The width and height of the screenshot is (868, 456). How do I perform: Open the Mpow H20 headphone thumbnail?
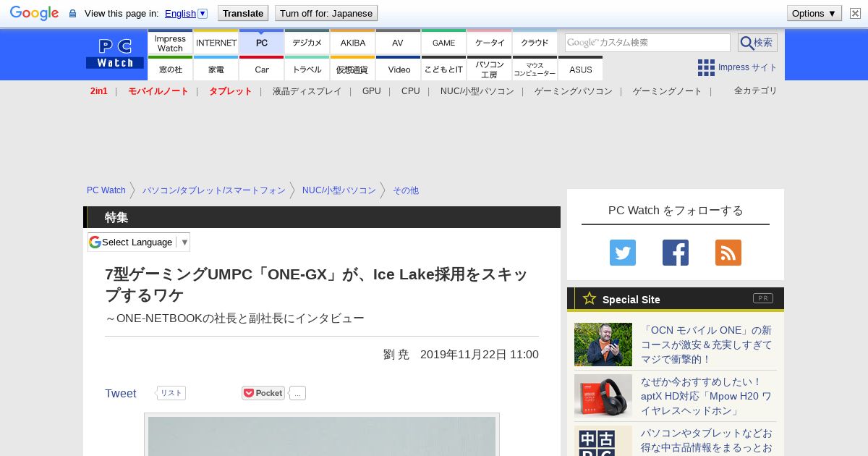603,395
